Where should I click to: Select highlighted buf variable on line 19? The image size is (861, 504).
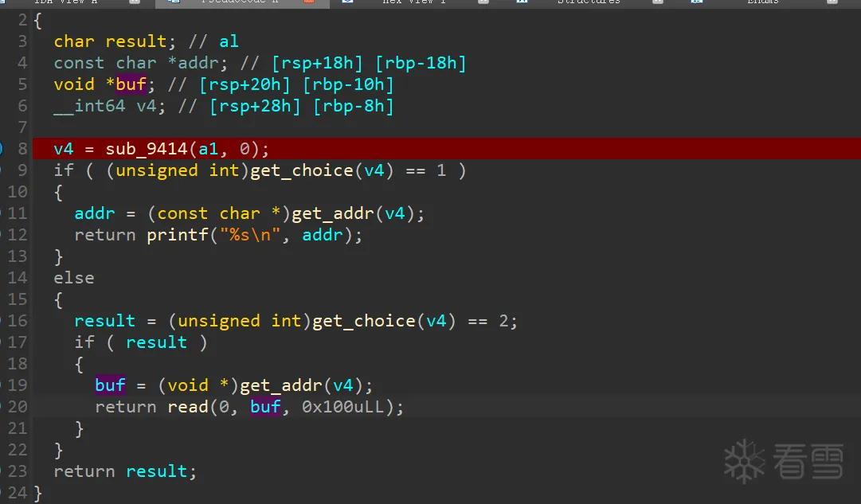110,385
